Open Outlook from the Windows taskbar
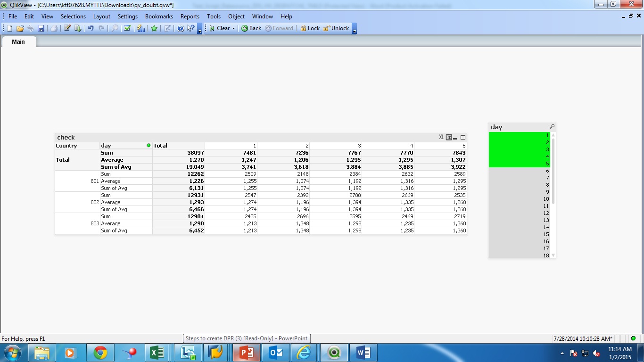Image resolution: width=644 pixels, height=362 pixels. click(x=275, y=353)
